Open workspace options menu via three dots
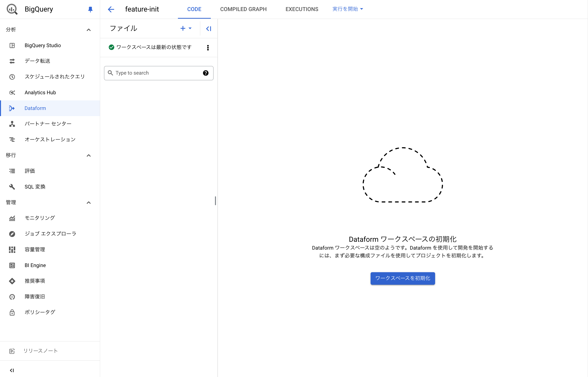The width and height of the screenshot is (588, 377). pos(208,47)
